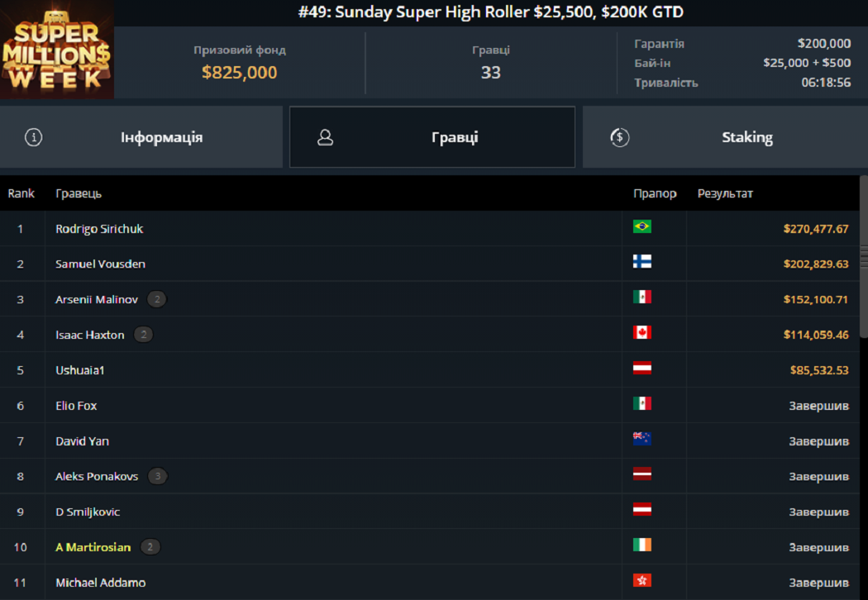The image size is (868, 600).
Task: Open Rodrigo Sirichuk's player entry
Action: (x=99, y=229)
